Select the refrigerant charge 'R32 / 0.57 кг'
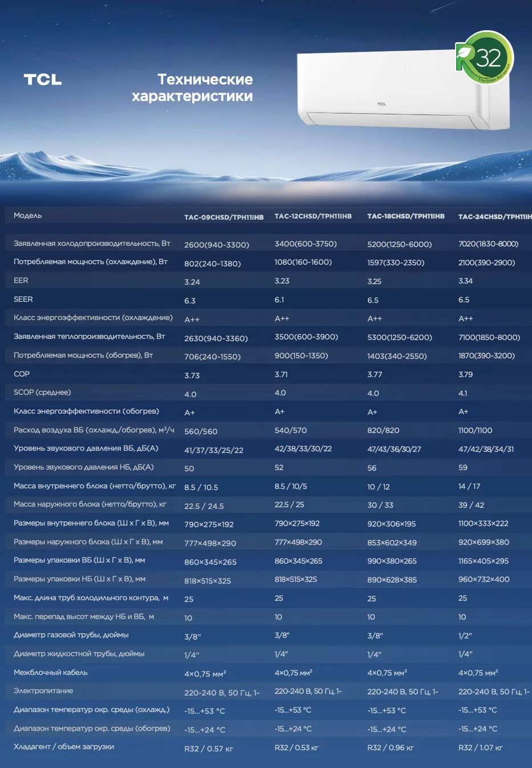Viewport: 532px width, 768px height. [x=209, y=749]
